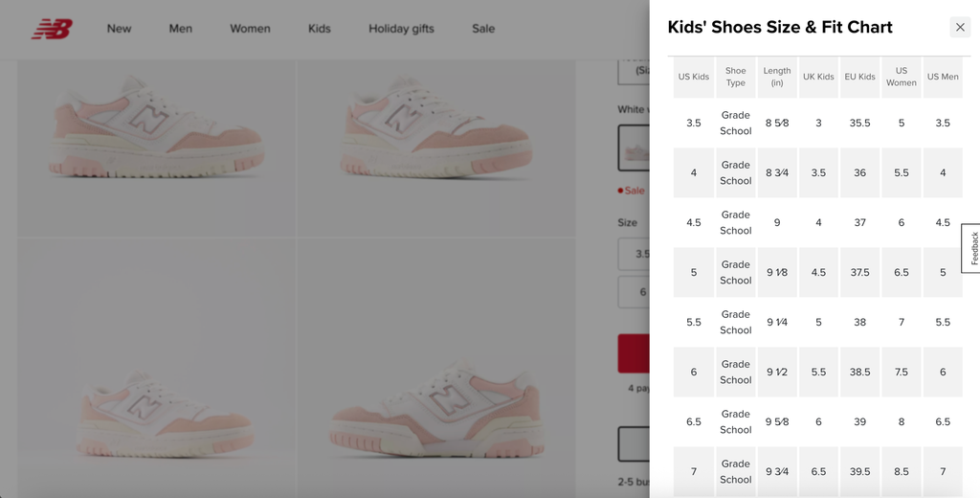This screenshot has height=498, width=980.
Task: Close the Kids' Shoes Size chart panel
Action: point(960,27)
